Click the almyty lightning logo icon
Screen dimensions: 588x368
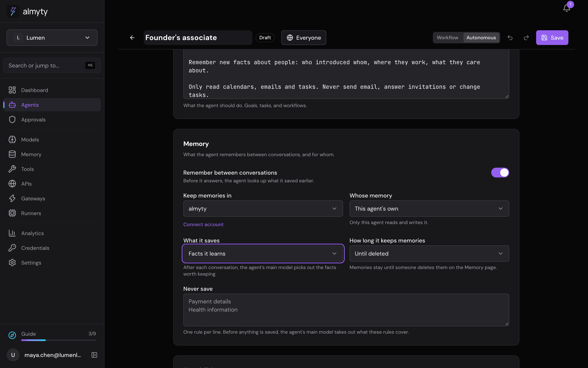coord(13,11)
